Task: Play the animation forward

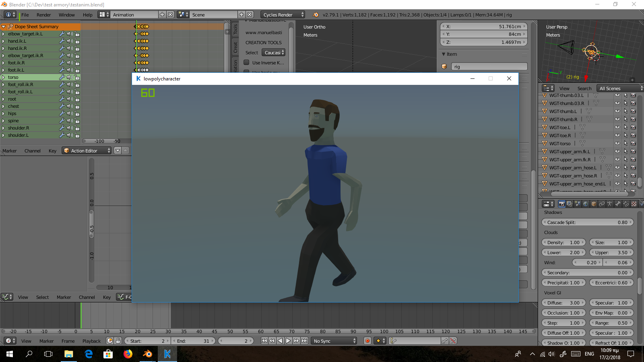Action: tap(288, 341)
